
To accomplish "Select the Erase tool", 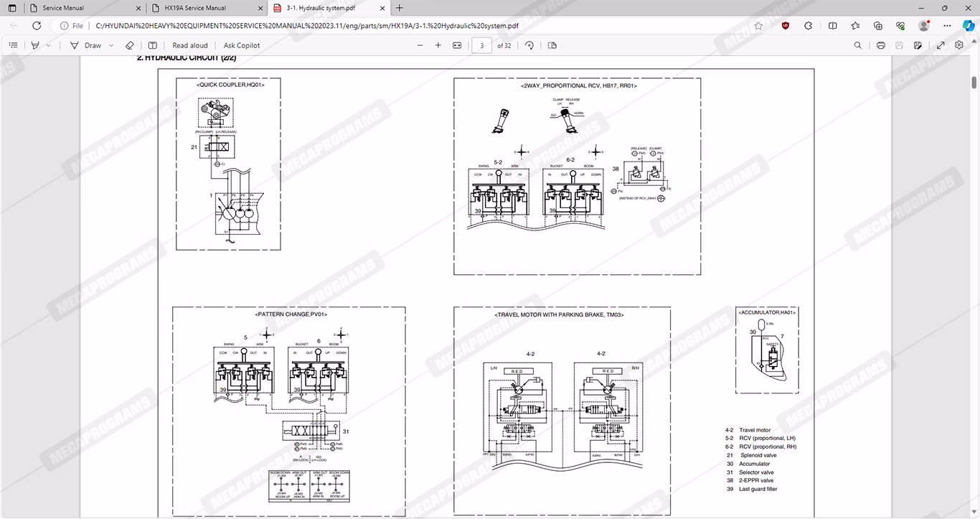I will [x=130, y=45].
